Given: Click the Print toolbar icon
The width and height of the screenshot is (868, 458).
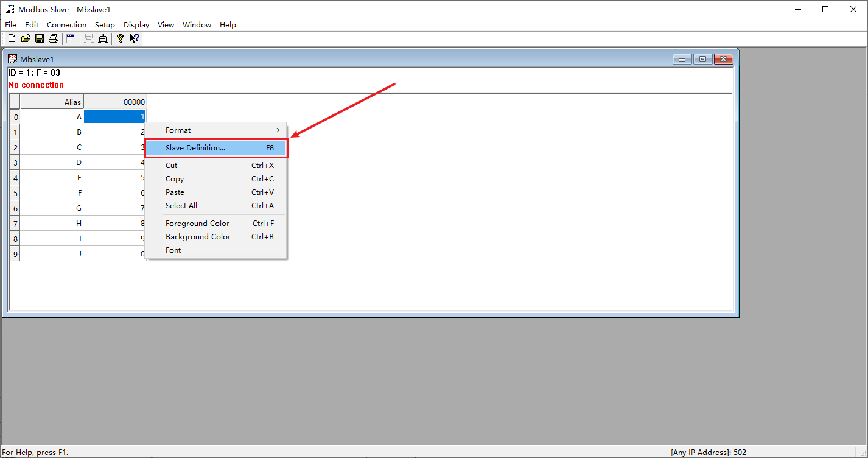Looking at the screenshot, I should [54, 39].
